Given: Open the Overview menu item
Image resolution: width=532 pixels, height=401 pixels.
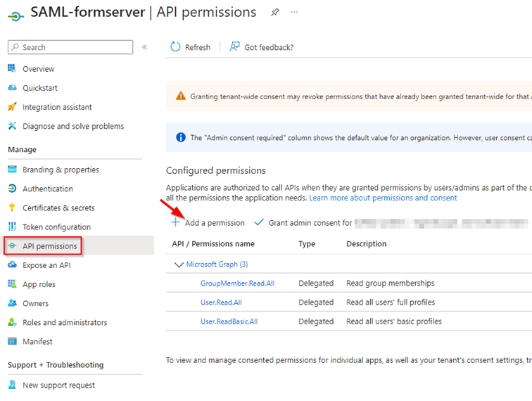Looking at the screenshot, I should [x=38, y=69].
